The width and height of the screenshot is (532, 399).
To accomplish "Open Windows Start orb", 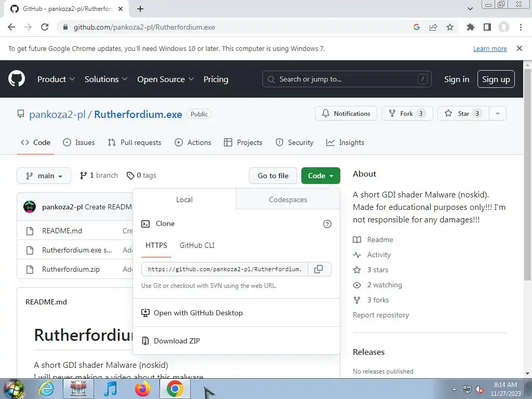I will point(14,389).
